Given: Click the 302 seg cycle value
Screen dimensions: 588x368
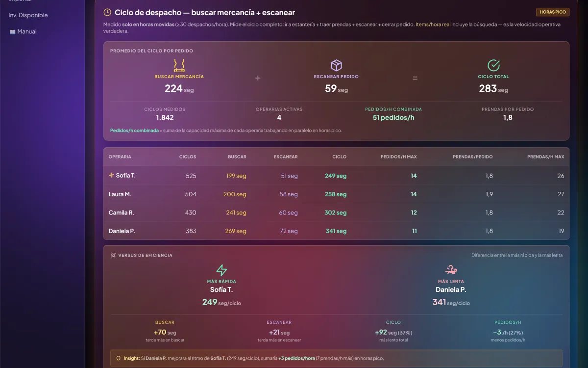Looking at the screenshot, I should coord(335,213).
